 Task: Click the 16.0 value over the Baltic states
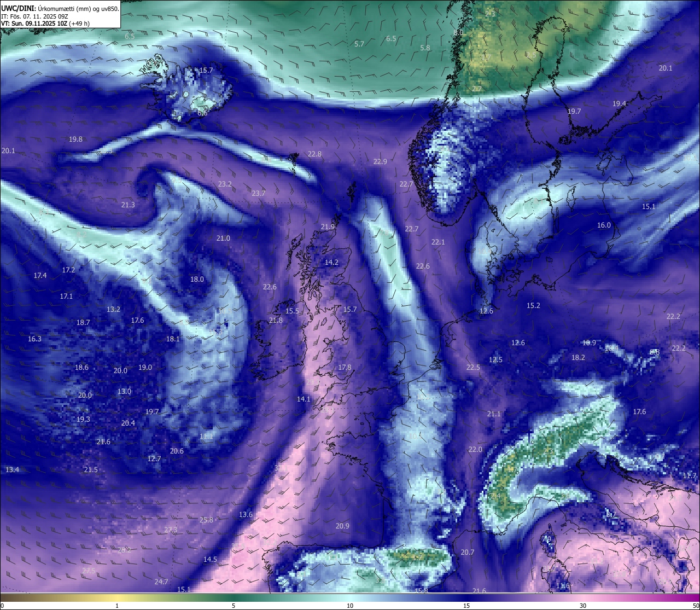pos(604,225)
